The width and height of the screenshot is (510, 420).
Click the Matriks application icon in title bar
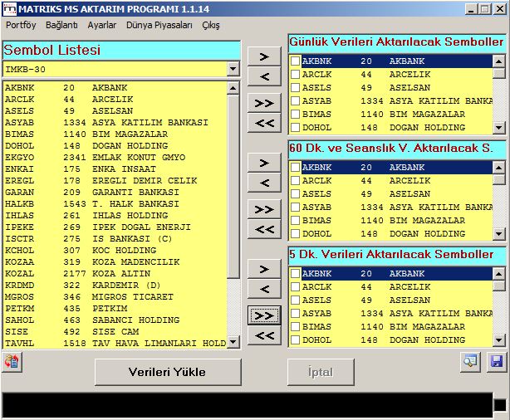(x=9, y=9)
